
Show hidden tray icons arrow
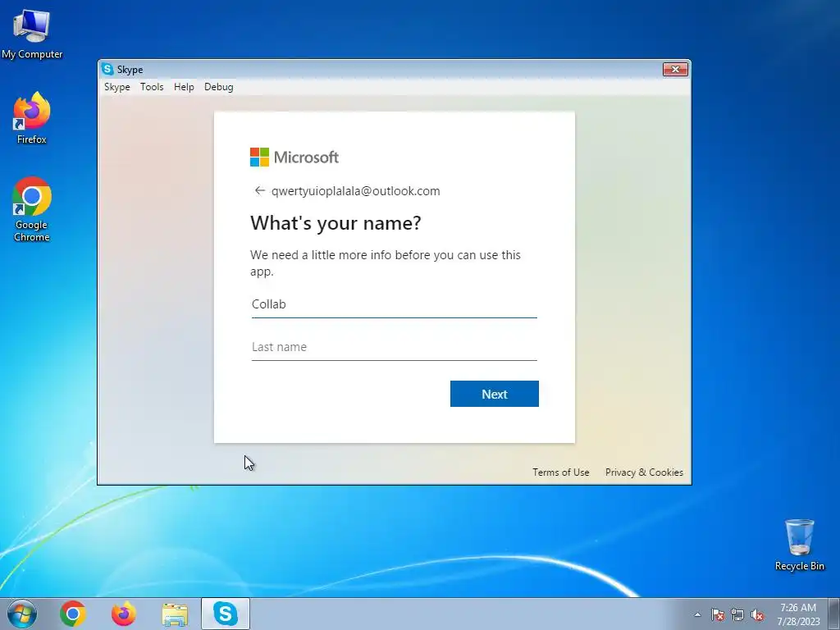pyautogui.click(x=697, y=614)
